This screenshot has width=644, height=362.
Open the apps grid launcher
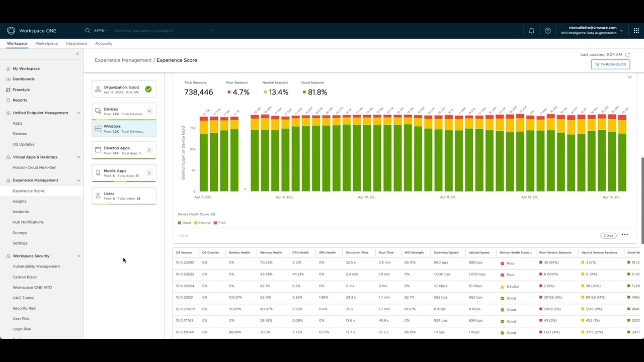636,31
